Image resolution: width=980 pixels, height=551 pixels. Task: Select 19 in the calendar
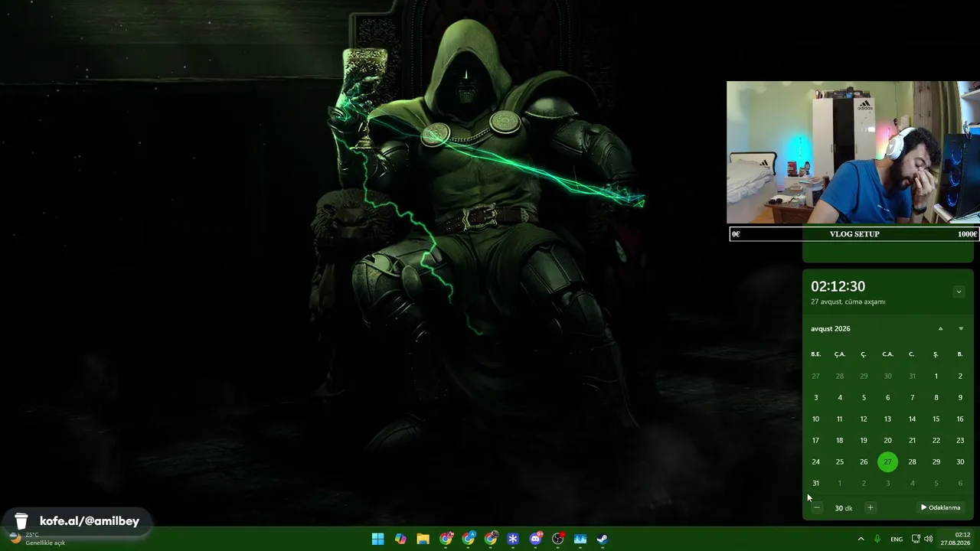pos(864,440)
